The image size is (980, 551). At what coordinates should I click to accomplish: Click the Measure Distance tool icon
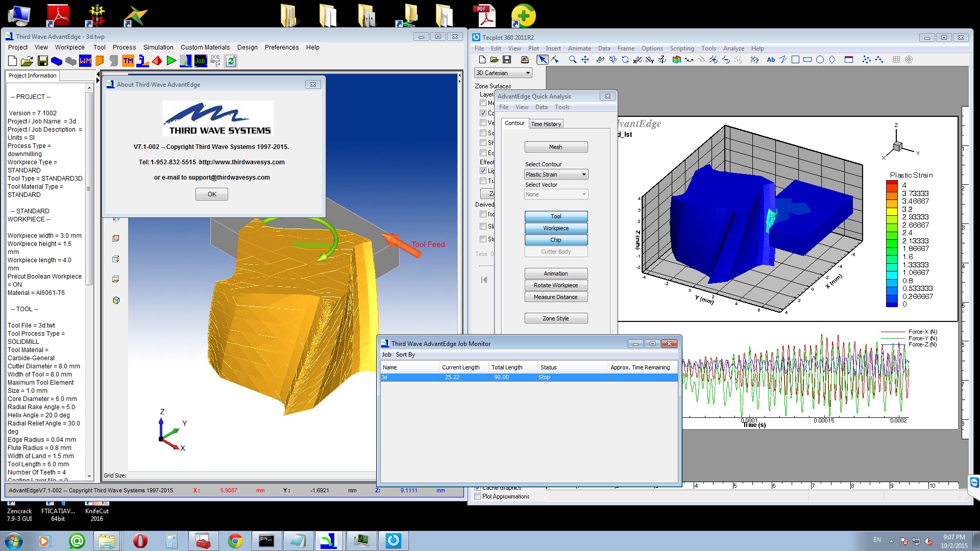click(555, 297)
